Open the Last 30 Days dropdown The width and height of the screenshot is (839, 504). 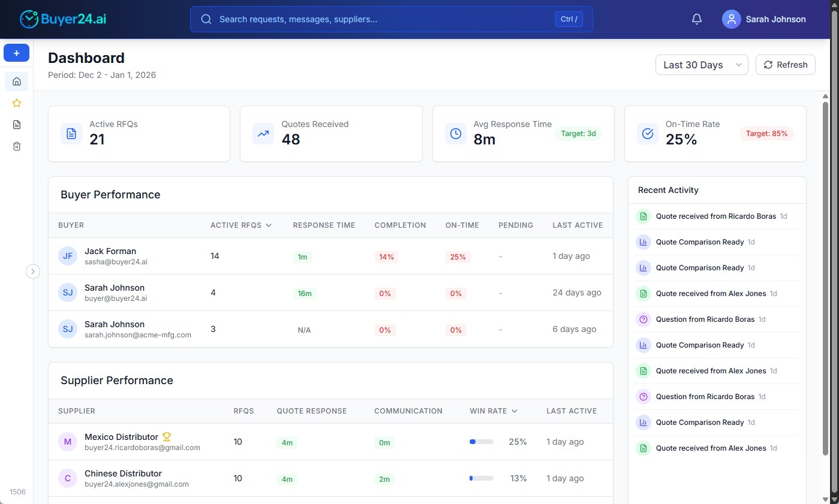(x=701, y=65)
